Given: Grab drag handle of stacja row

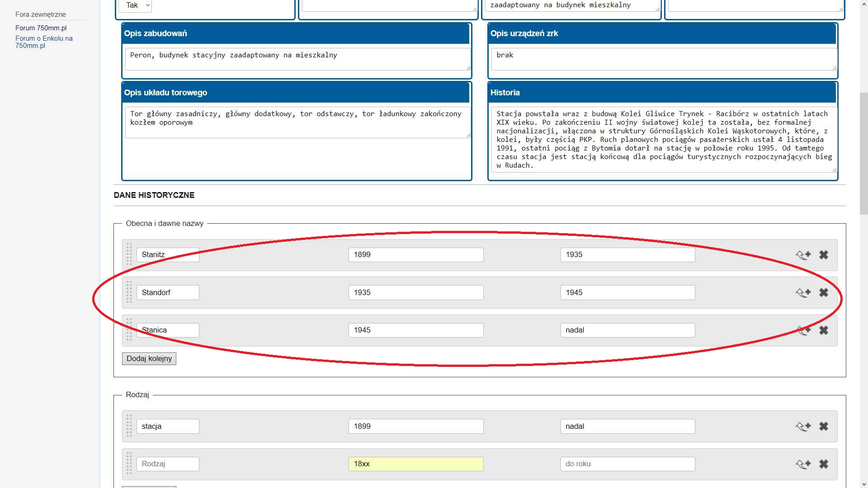Looking at the screenshot, I should point(129,426).
